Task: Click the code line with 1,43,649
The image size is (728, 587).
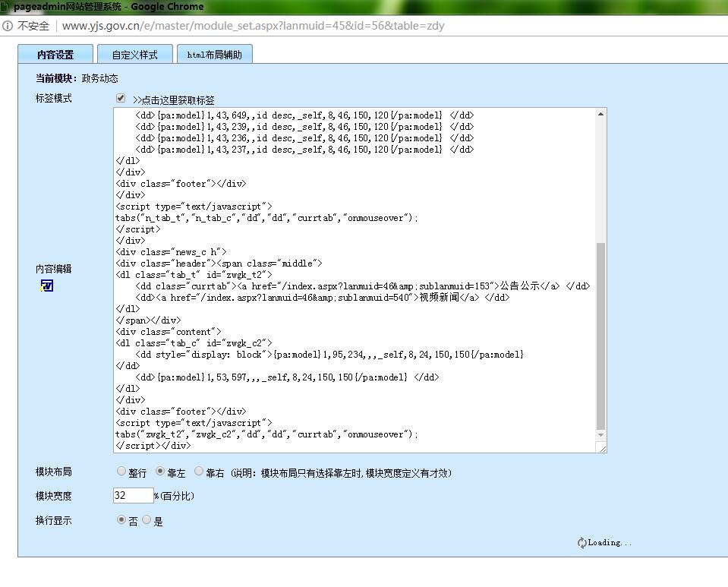Action: click(304, 115)
